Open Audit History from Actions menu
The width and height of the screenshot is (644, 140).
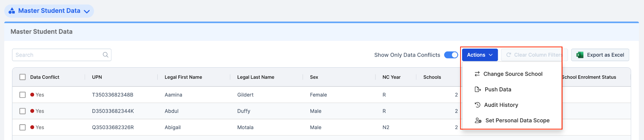(x=512, y=105)
